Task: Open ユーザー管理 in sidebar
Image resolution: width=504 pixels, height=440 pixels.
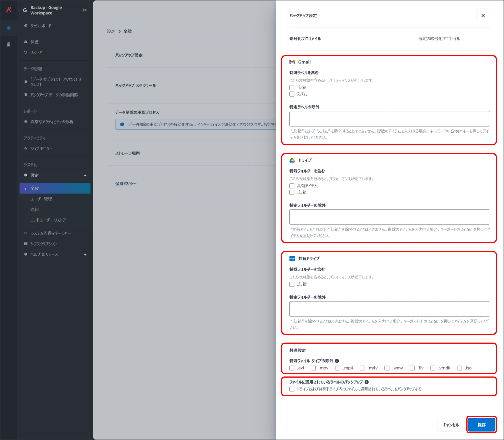Action: (41, 199)
